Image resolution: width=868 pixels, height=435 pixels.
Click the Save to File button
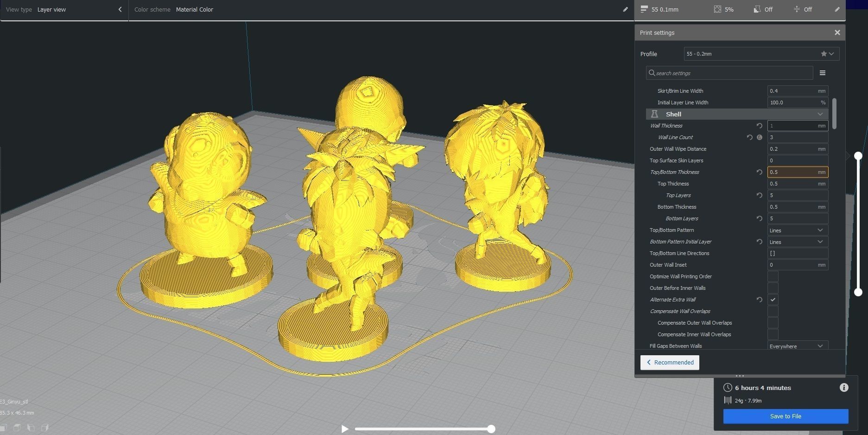[x=786, y=416]
